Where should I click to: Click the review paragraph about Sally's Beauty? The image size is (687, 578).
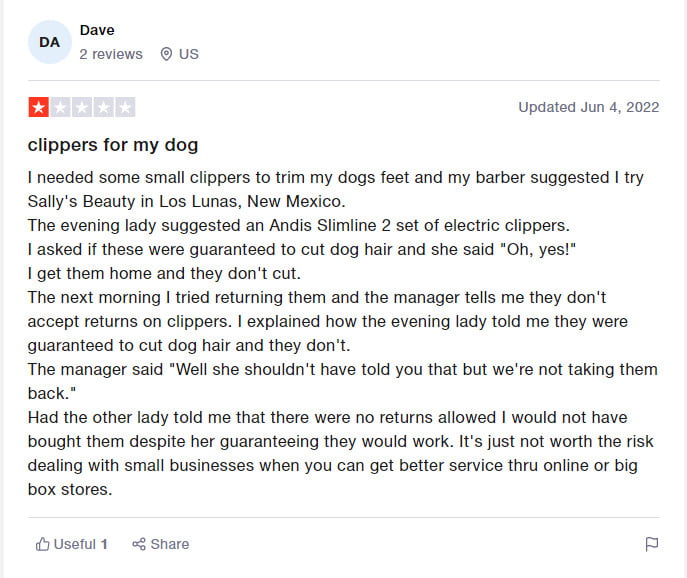(336, 189)
